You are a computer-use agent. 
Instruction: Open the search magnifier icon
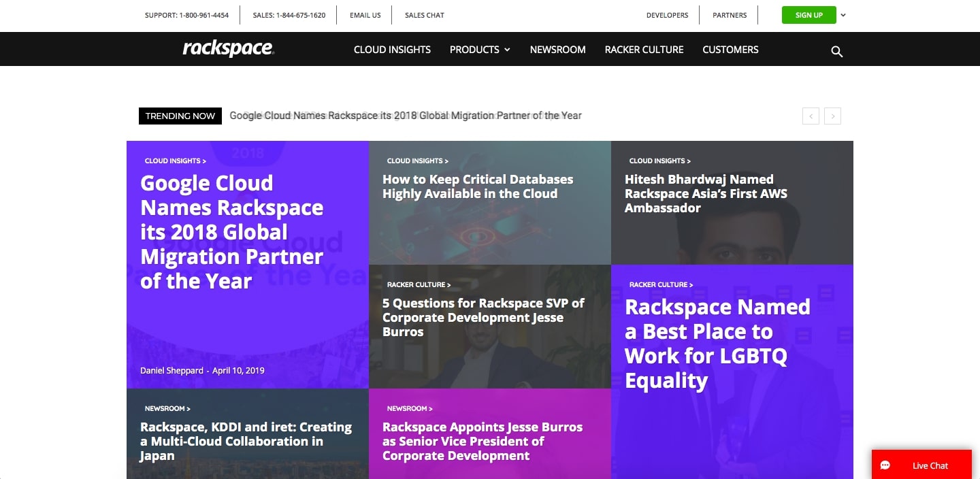(837, 51)
